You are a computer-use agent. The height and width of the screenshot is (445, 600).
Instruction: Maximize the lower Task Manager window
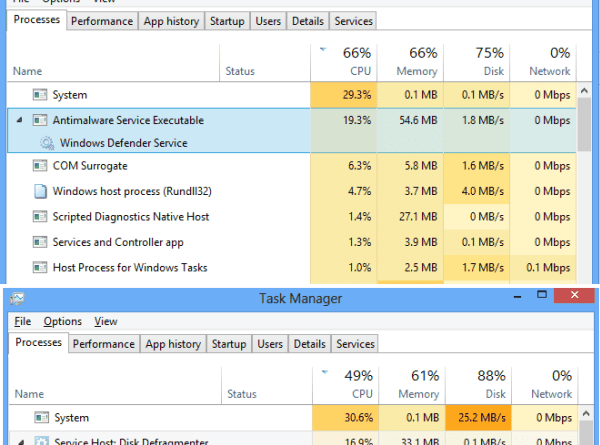pyautogui.click(x=542, y=295)
